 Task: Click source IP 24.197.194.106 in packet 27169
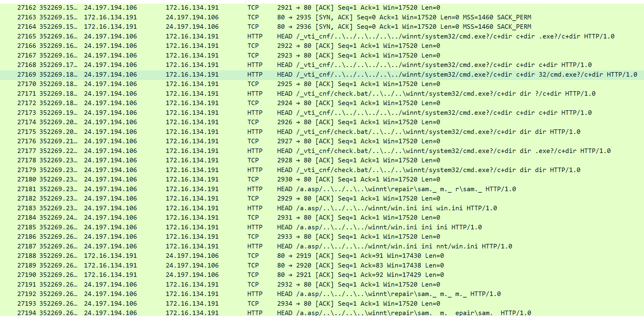coord(110,75)
